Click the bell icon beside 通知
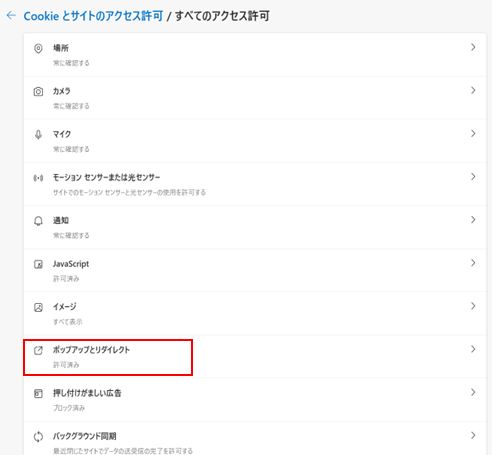The image size is (492, 455). [38, 221]
